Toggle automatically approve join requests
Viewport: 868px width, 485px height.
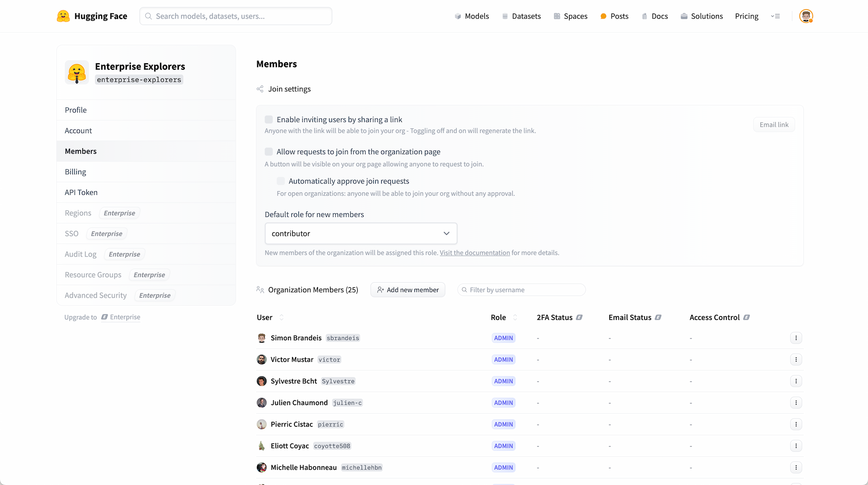tap(281, 181)
